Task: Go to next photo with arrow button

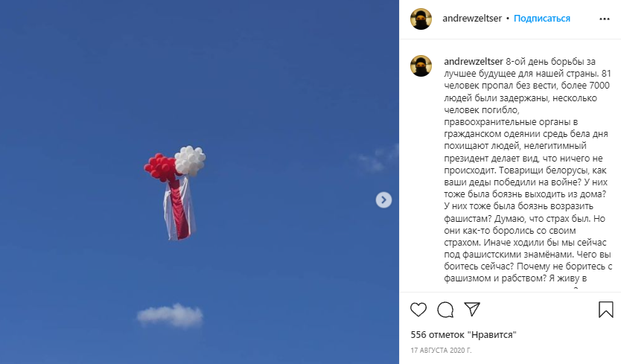Action: point(383,200)
